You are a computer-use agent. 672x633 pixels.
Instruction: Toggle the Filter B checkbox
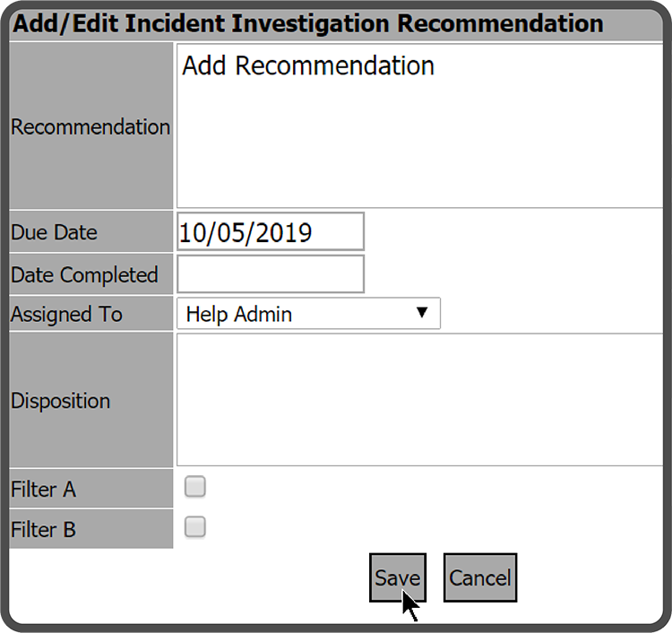(194, 527)
